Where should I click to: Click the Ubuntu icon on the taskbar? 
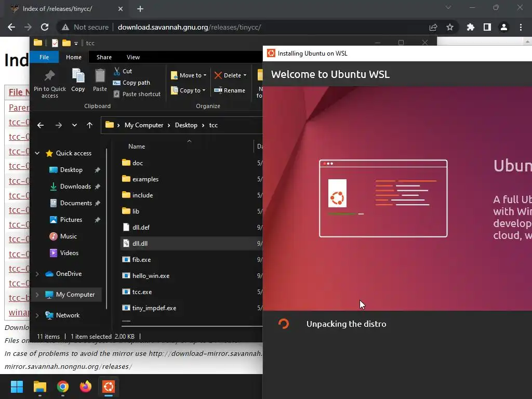pyautogui.click(x=109, y=387)
